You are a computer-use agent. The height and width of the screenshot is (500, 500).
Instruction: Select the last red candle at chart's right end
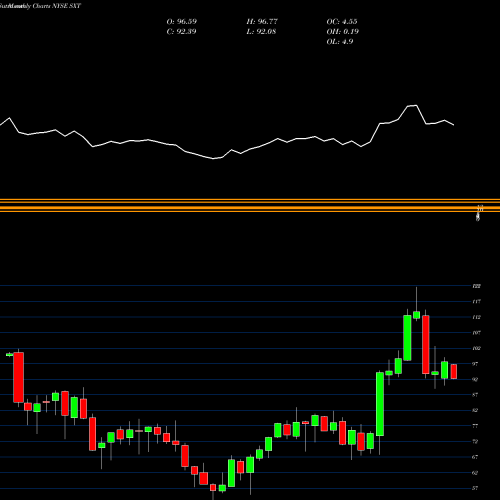pyautogui.click(x=454, y=371)
